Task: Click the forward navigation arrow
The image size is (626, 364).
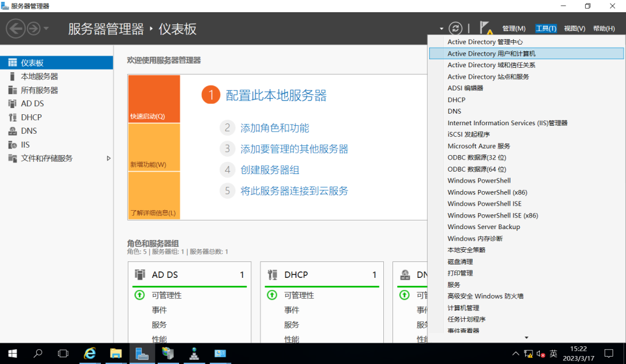Action: click(34, 29)
